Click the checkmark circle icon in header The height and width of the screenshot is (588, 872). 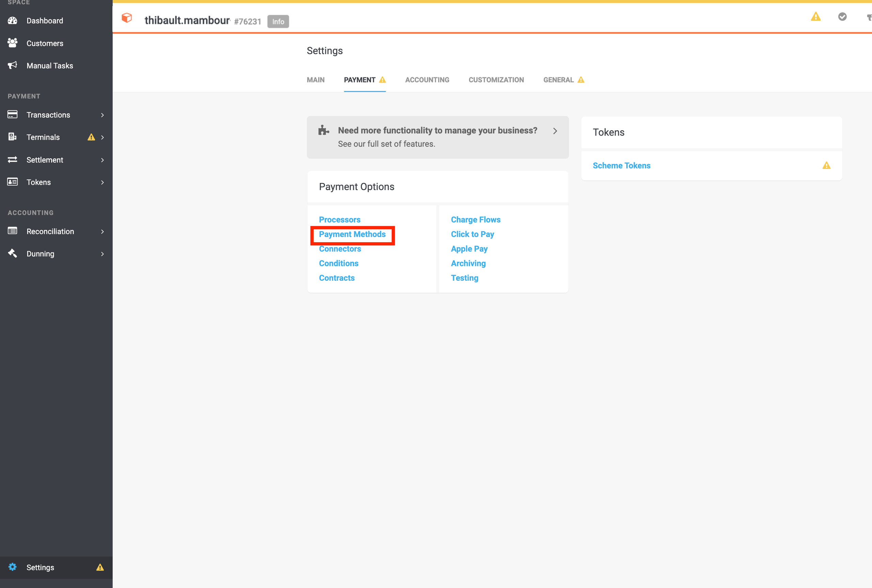click(x=842, y=17)
